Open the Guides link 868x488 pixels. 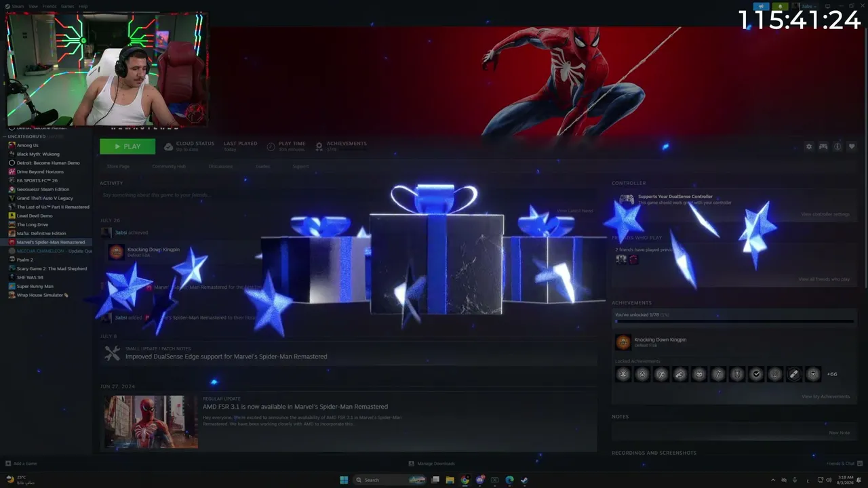point(262,167)
